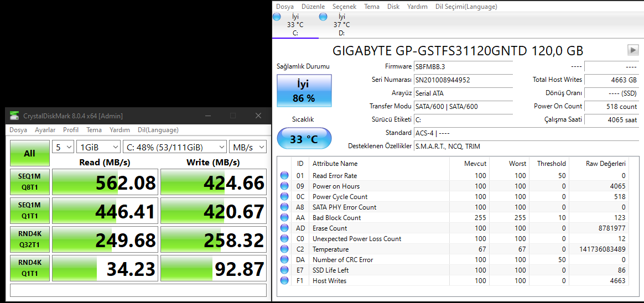Viewport: 644px width, 303px height.
Task: Start the RND4K Q32T1 test
Action: point(29,239)
